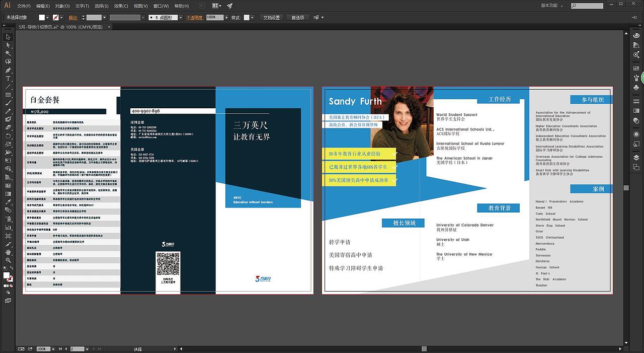Set paint mode to None button

12,286
